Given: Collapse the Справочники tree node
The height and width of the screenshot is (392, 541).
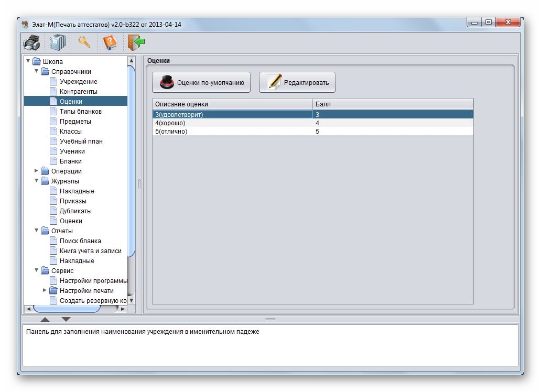Looking at the screenshot, I should 37,71.
